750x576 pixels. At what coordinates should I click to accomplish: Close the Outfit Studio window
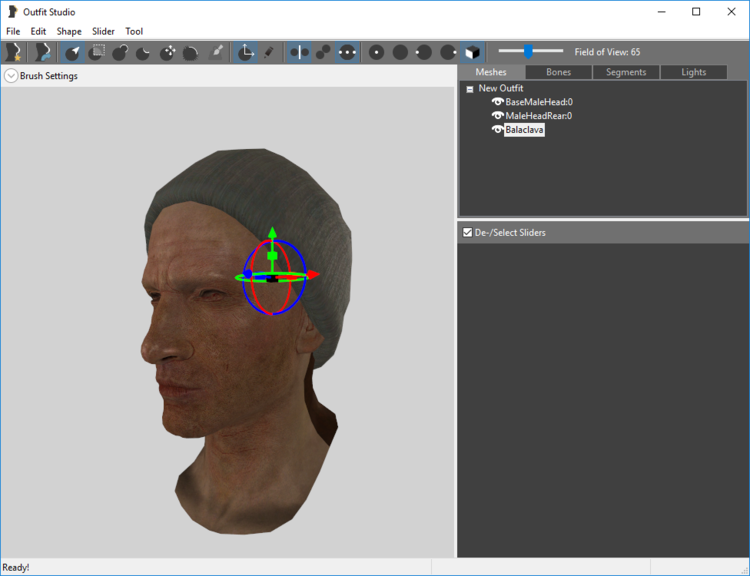coord(731,12)
